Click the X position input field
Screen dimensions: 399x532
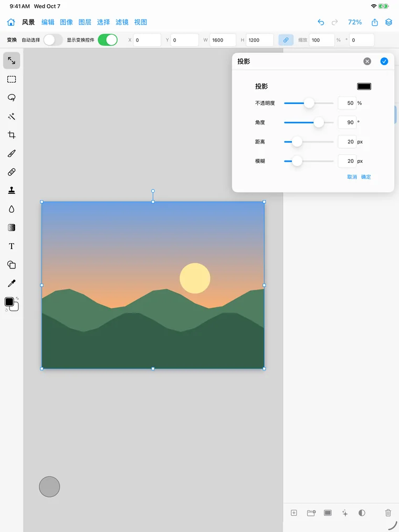click(147, 40)
